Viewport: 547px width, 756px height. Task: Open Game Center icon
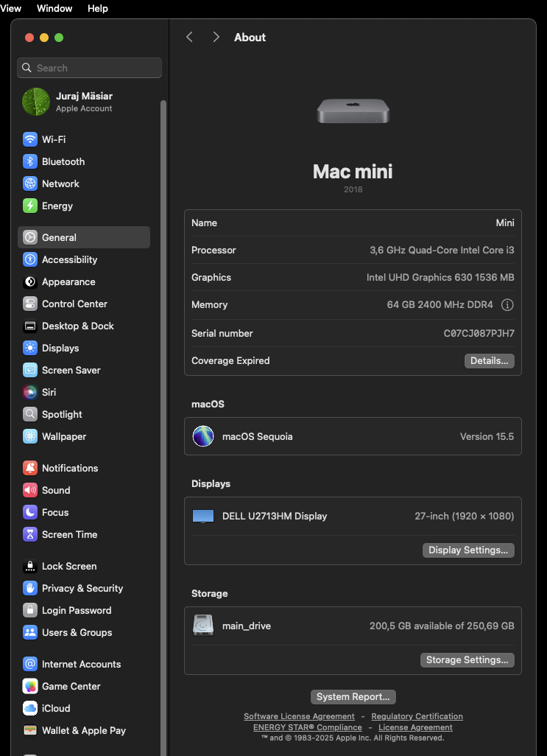tap(30, 686)
